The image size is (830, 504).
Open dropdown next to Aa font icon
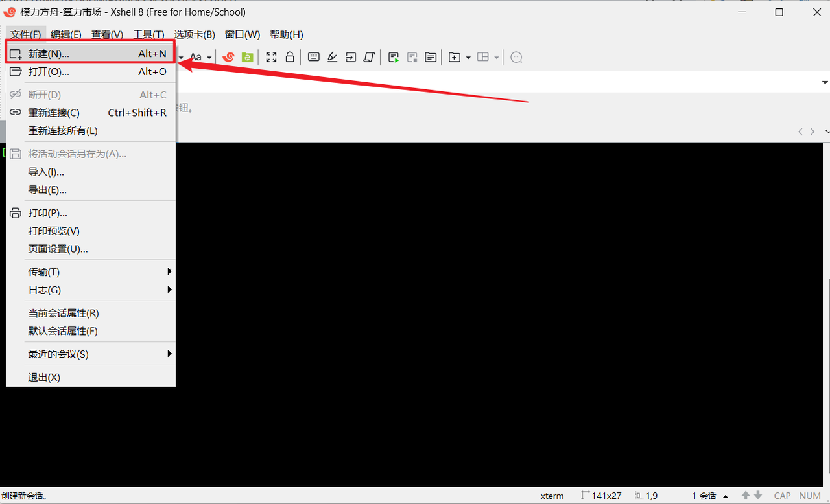tap(209, 58)
